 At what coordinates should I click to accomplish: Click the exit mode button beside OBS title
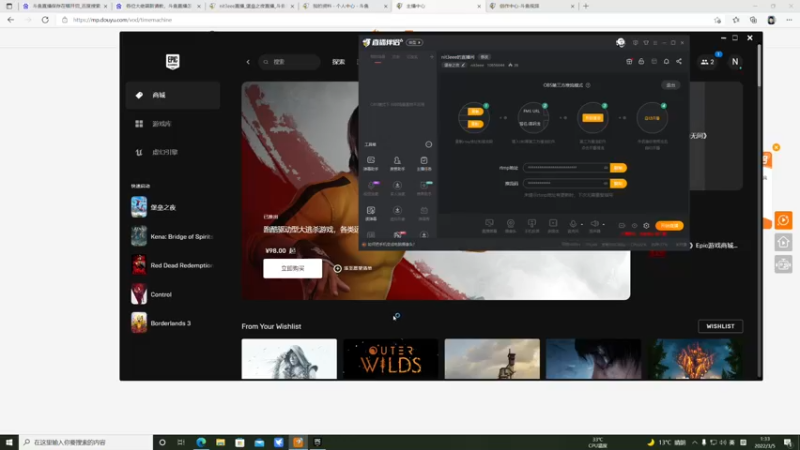coord(670,85)
